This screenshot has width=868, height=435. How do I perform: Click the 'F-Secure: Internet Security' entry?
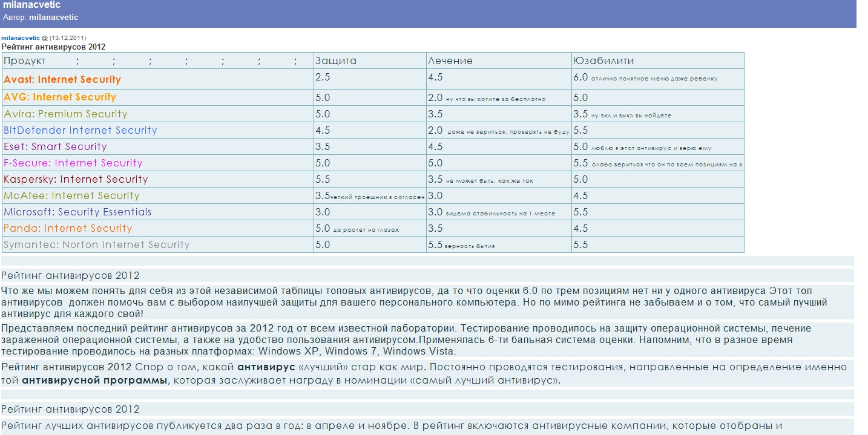[73, 163]
